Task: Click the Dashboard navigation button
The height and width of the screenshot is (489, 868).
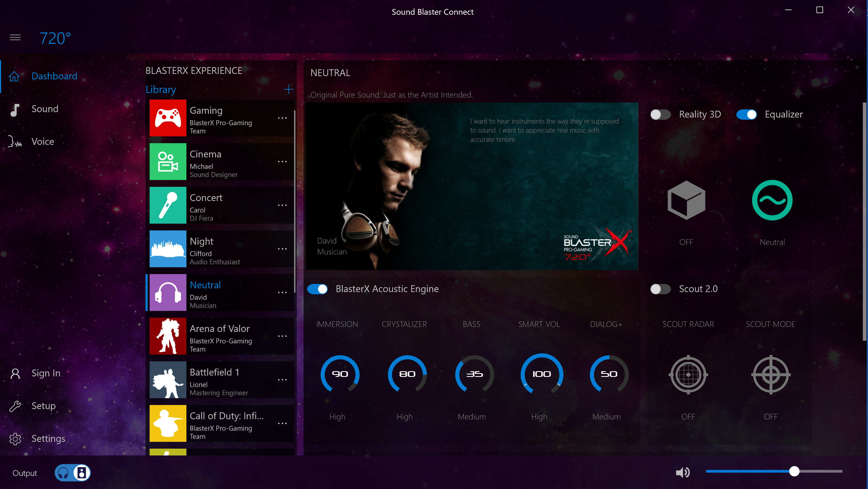Action: (x=54, y=75)
